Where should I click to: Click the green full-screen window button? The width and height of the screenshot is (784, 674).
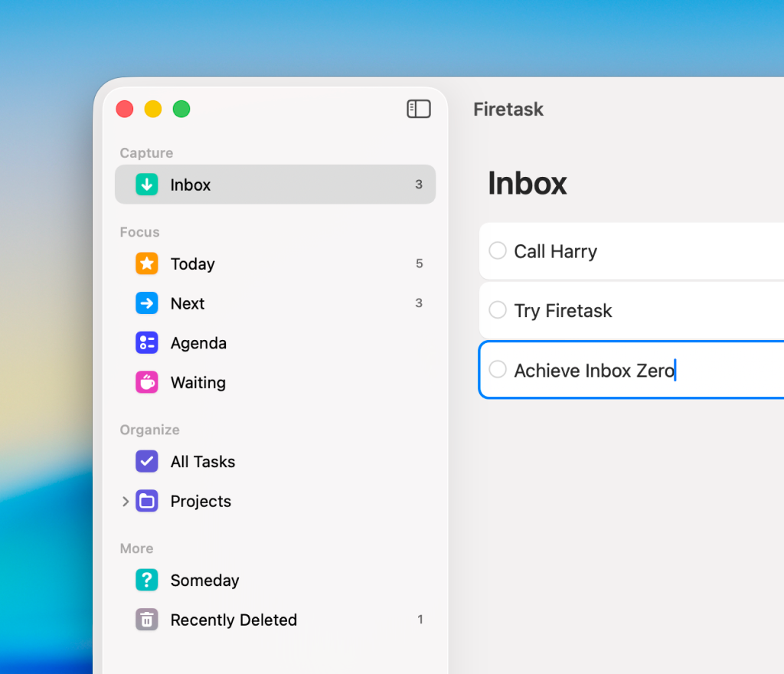pos(181,110)
